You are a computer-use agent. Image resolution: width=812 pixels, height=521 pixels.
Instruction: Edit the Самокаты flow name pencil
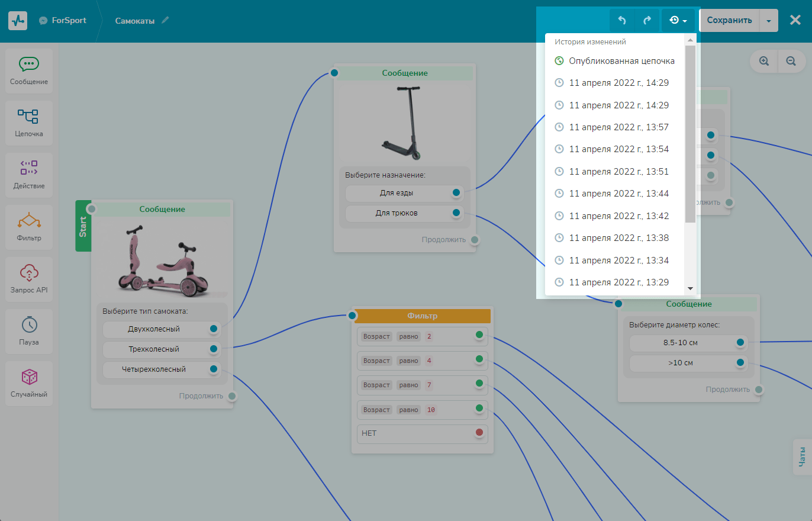point(166,20)
